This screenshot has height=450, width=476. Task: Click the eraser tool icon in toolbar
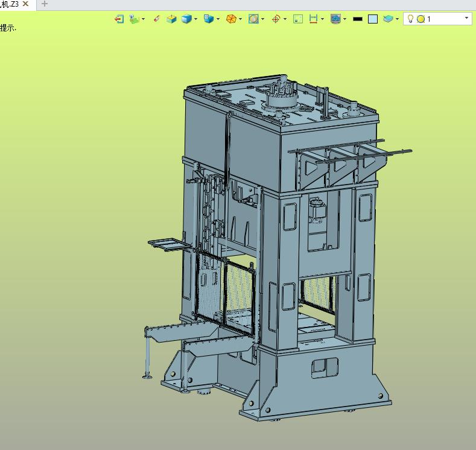coord(156,19)
